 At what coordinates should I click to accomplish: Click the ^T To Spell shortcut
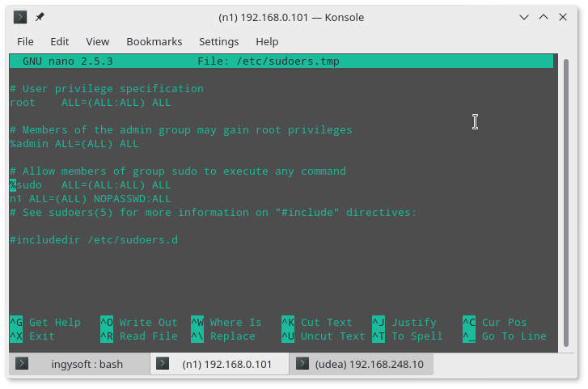coord(408,336)
